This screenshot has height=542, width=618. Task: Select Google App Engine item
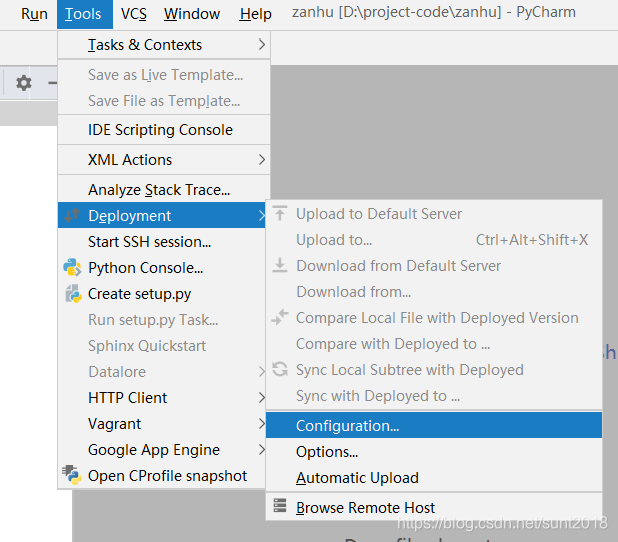[x=162, y=450]
